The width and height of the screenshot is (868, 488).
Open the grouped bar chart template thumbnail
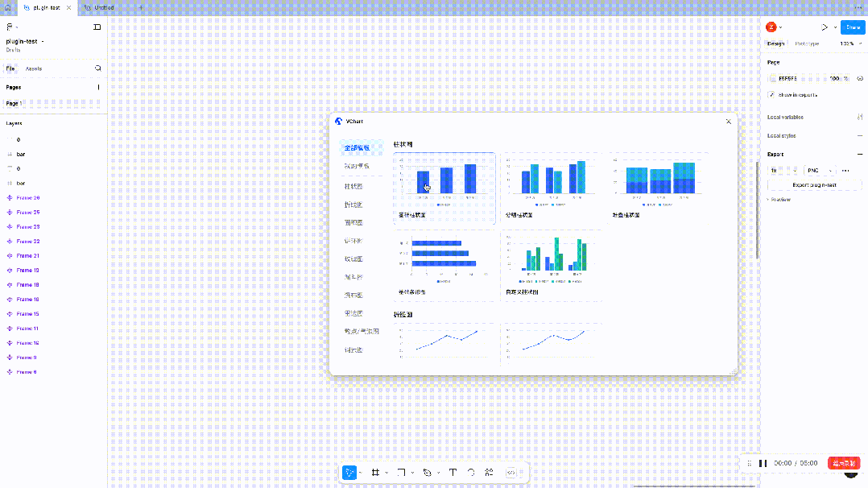click(x=552, y=188)
